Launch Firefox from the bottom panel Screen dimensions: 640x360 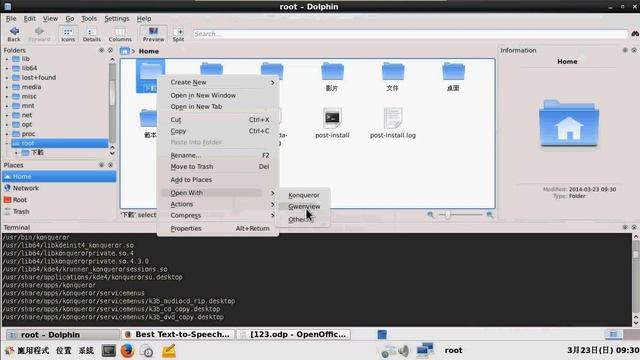click(x=127, y=351)
